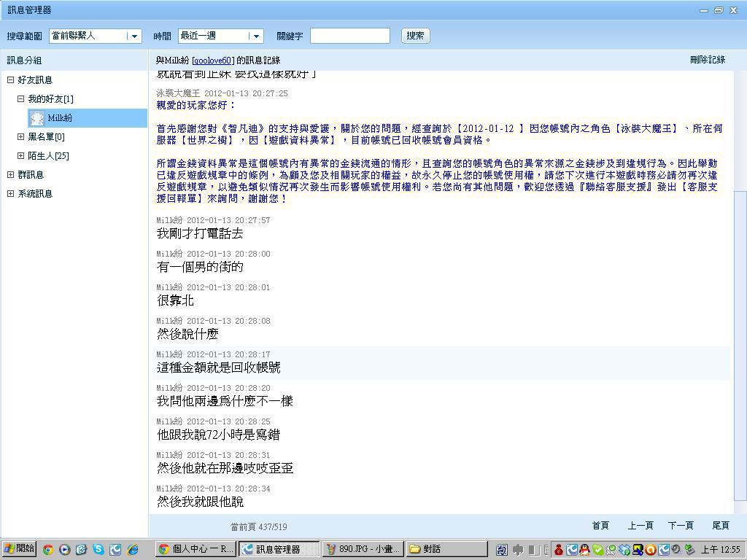Select message 很靠北
The width and height of the screenshot is (747, 560).
click(175, 300)
